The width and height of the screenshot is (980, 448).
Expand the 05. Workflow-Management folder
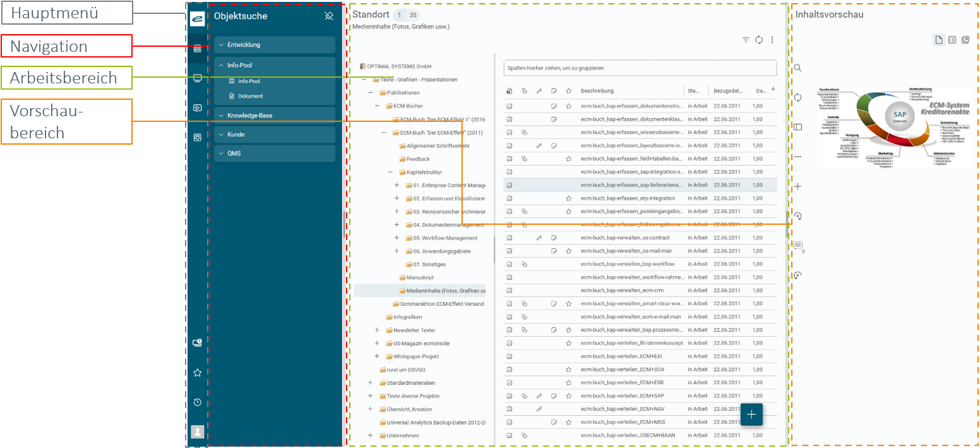397,238
